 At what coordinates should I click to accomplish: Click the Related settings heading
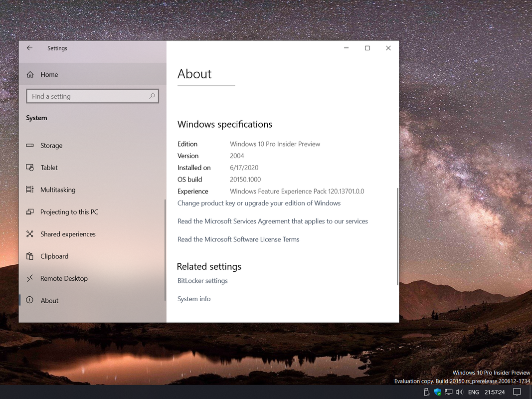point(209,267)
